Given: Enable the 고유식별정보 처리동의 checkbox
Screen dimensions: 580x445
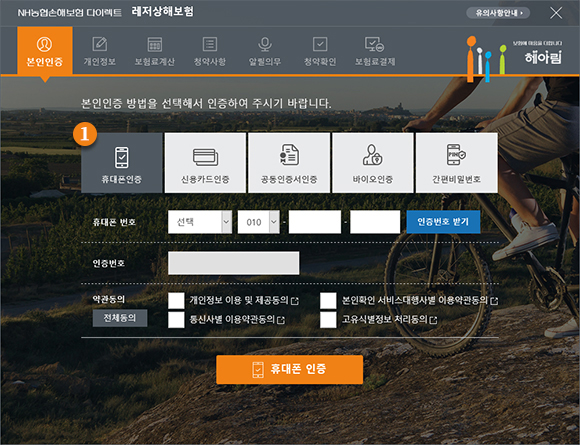Looking at the screenshot, I should pos(328,320).
